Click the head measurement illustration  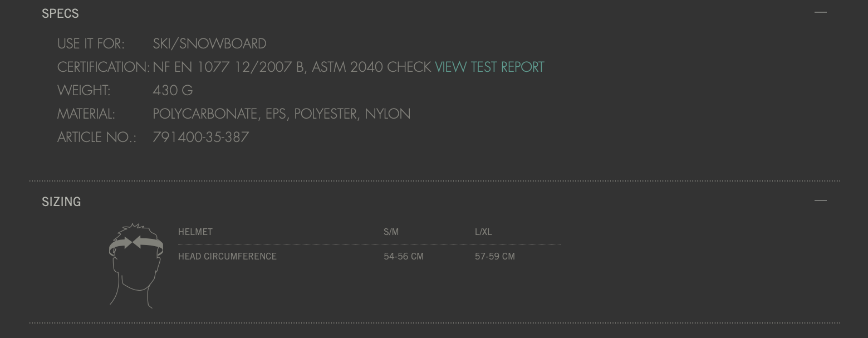pos(136,266)
